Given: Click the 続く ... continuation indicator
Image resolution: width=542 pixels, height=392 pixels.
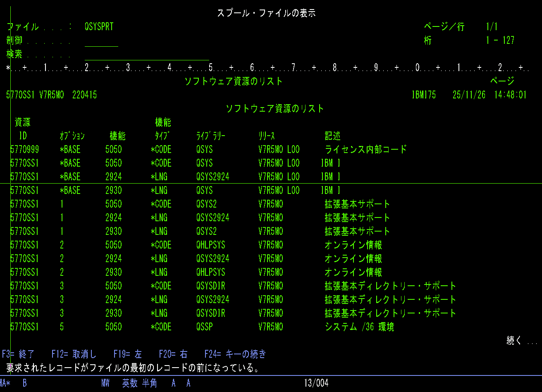Looking at the screenshot, I should click(522, 341).
